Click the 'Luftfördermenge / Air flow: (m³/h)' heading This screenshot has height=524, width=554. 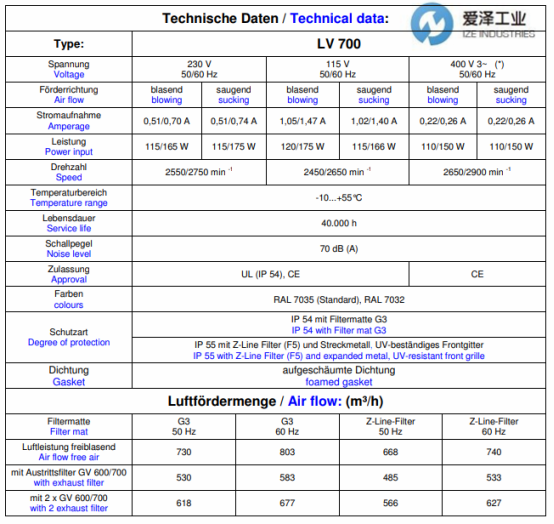click(x=275, y=401)
